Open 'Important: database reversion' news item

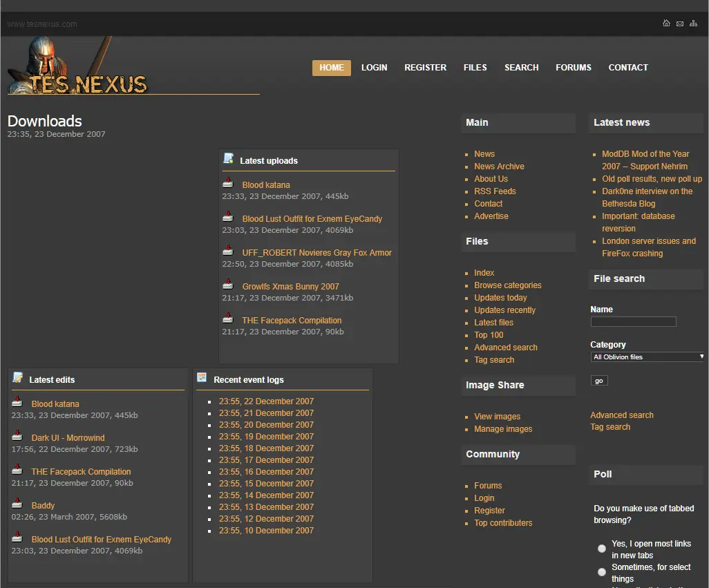point(639,222)
